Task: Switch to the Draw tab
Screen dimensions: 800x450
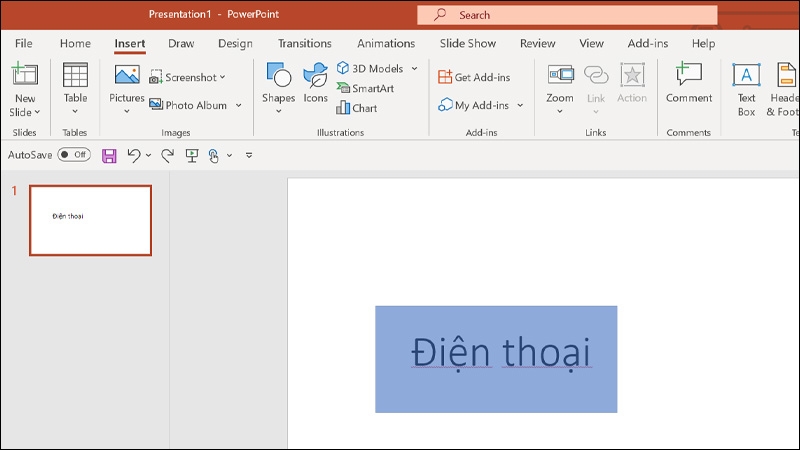Action: (181, 43)
